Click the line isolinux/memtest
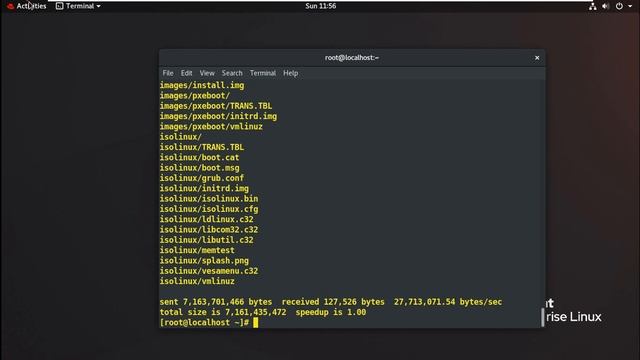640x360 pixels. pyautogui.click(x=197, y=250)
